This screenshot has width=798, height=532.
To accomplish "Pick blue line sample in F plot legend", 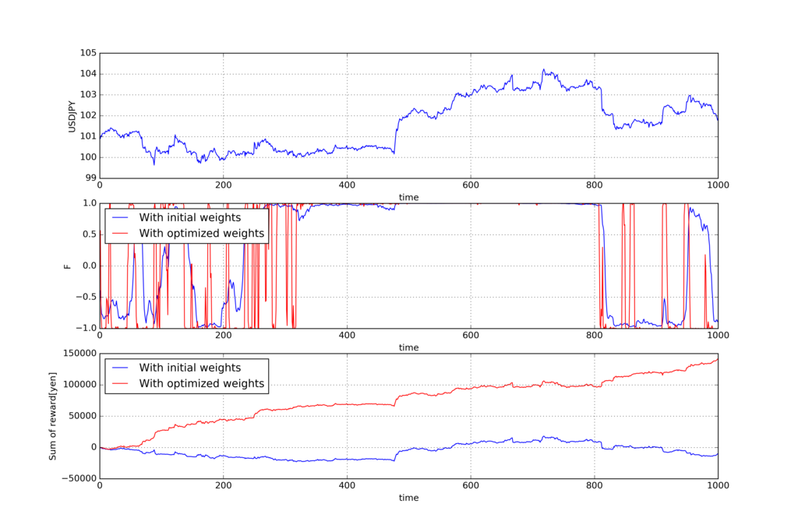I will pyautogui.click(x=120, y=217).
